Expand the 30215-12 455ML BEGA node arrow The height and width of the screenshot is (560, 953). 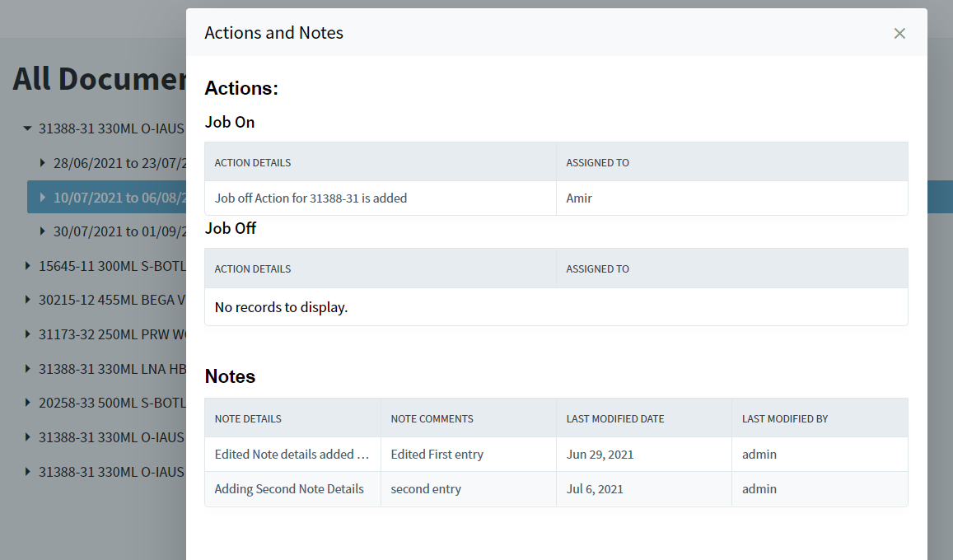click(x=27, y=301)
